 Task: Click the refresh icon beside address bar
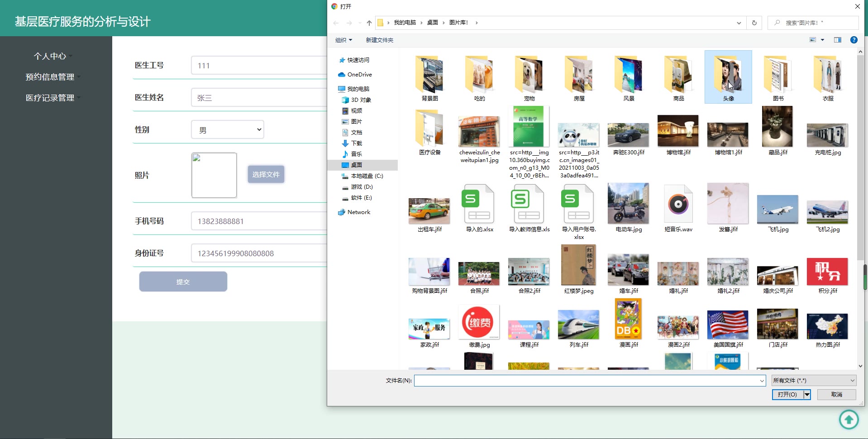(x=754, y=23)
